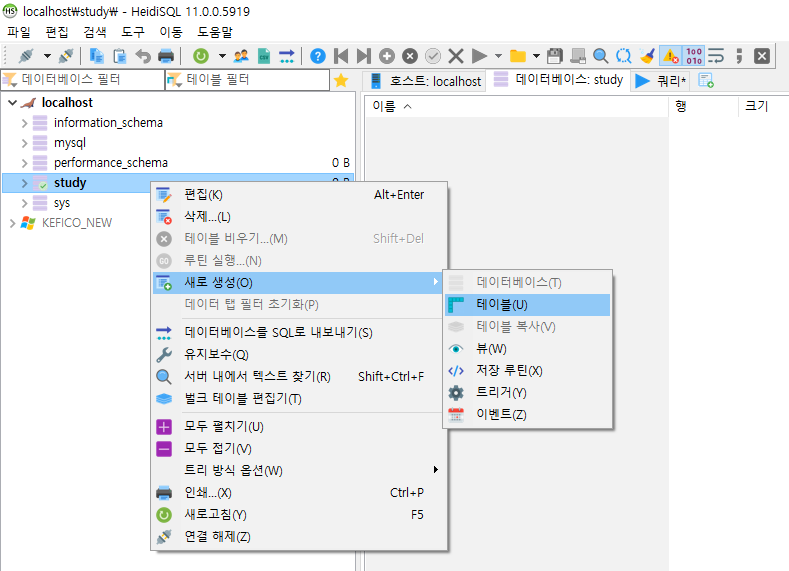Click the yellow favorites star icon
Image resolution: width=789 pixels, height=571 pixels.
click(341, 80)
